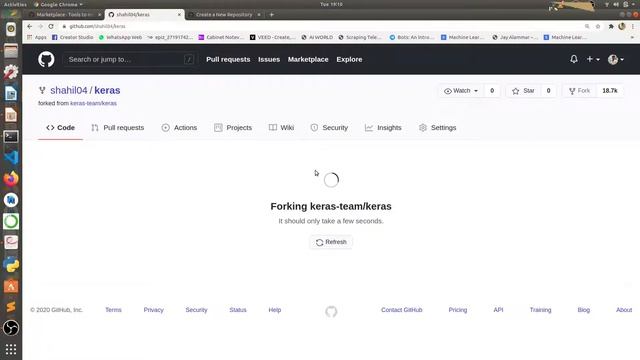Open the Privacy footer link
Screen dimensions: 640x360
pos(153,310)
